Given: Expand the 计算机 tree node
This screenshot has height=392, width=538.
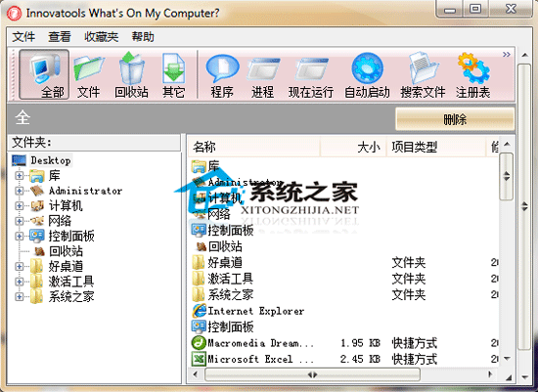Looking at the screenshot, I should (x=20, y=205).
